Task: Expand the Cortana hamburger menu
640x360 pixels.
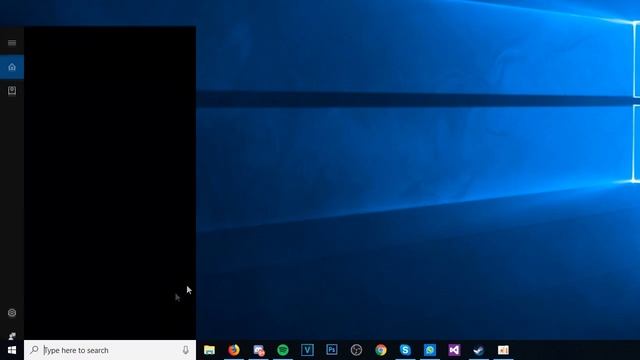Action: pyautogui.click(x=12, y=43)
